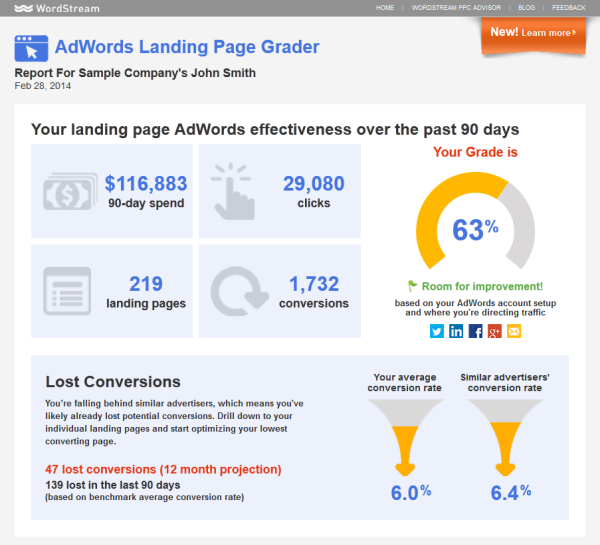This screenshot has height=545, width=600.
Task: Open the Blog menu link
Action: [527, 8]
